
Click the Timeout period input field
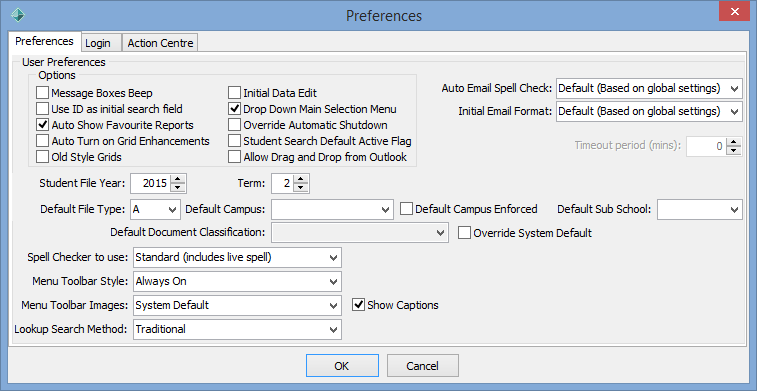click(707, 146)
